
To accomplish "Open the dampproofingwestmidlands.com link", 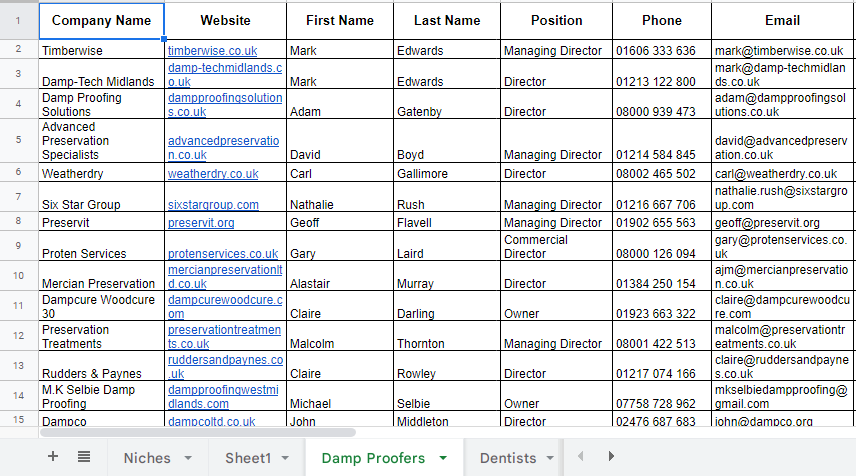I will click(223, 397).
